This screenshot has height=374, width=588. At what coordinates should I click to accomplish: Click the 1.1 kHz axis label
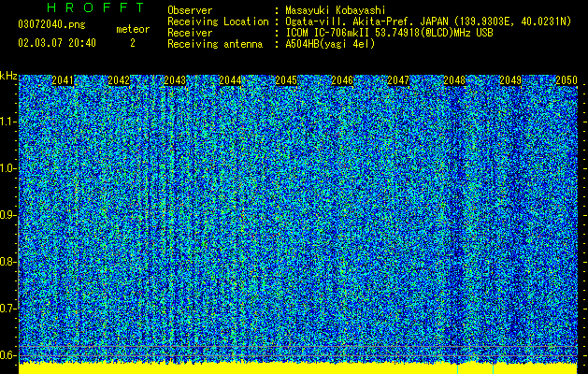[7, 122]
